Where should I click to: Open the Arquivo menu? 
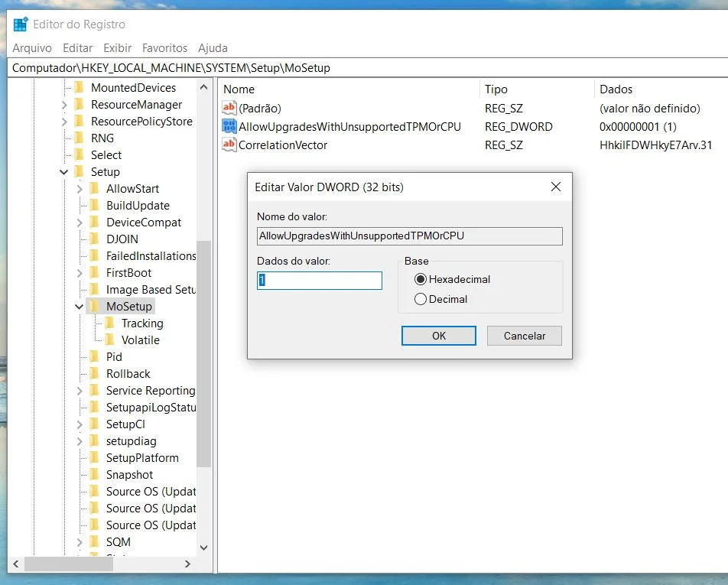tap(32, 48)
